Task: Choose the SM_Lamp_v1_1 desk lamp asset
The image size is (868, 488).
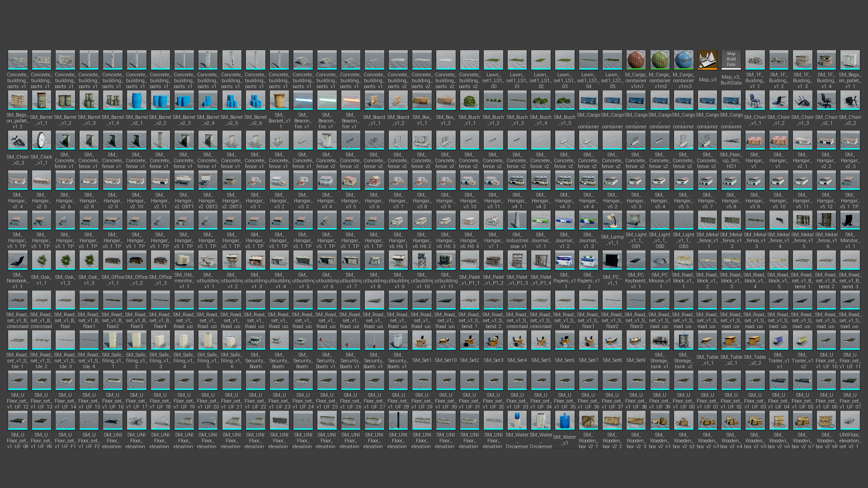Action: [x=612, y=220]
